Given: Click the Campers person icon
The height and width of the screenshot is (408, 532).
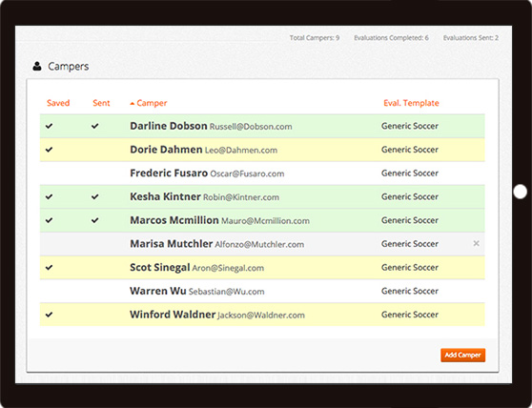Looking at the screenshot, I should click(37, 66).
